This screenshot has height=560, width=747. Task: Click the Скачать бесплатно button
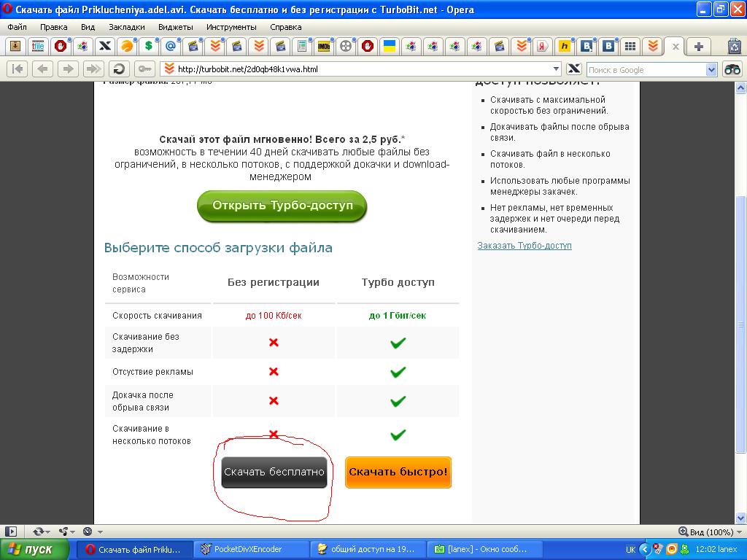click(x=274, y=472)
